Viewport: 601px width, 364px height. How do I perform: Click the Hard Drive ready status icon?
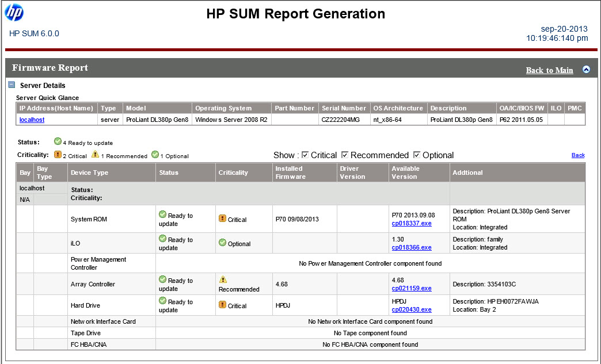coord(162,301)
